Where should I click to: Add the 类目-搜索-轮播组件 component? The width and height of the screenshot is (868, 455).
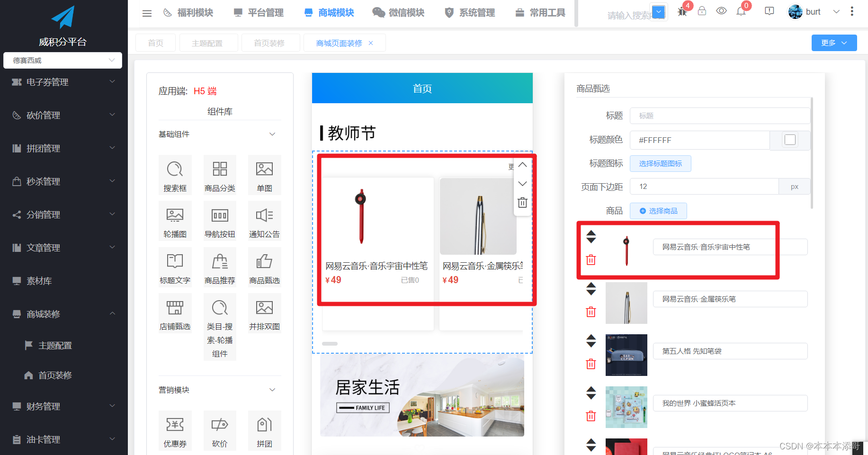point(220,327)
